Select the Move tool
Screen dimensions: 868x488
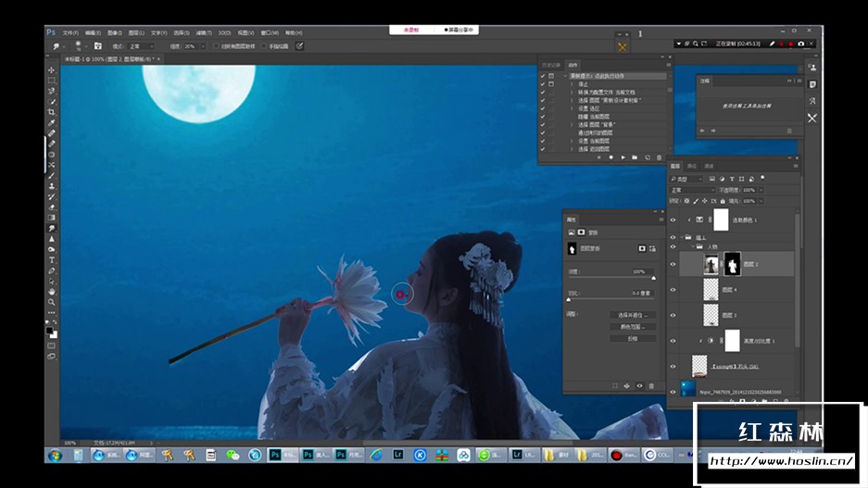click(x=51, y=70)
